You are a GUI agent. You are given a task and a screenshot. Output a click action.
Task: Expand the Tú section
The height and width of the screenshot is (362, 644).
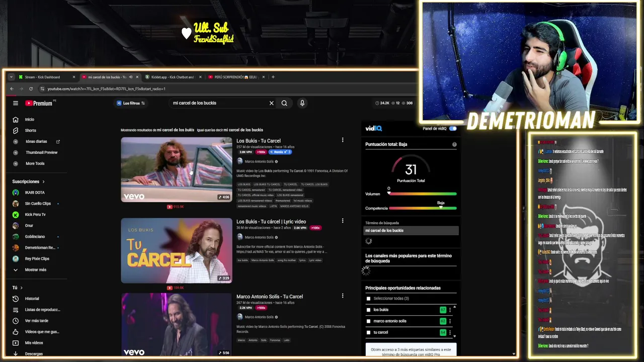(17, 288)
